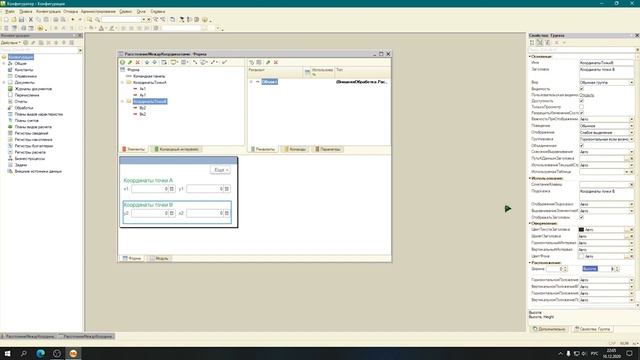Expand the Общие node in configuration tree
This screenshot has width=640, height=360.
point(4,64)
